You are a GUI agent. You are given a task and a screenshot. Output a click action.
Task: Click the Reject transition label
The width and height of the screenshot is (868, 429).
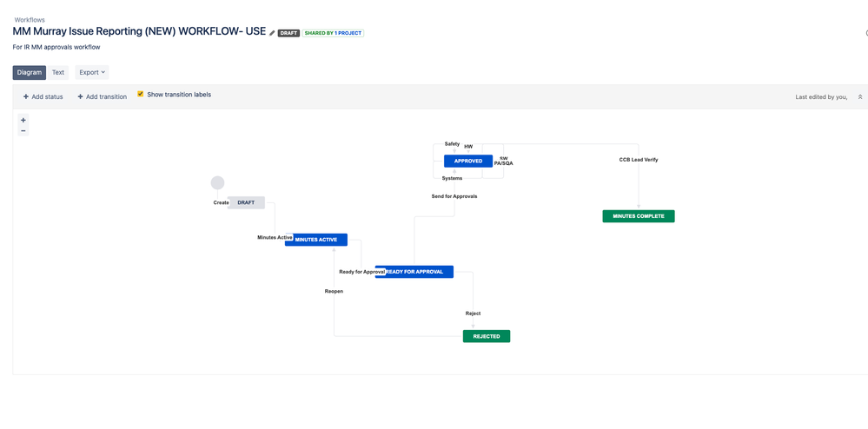[x=473, y=313]
